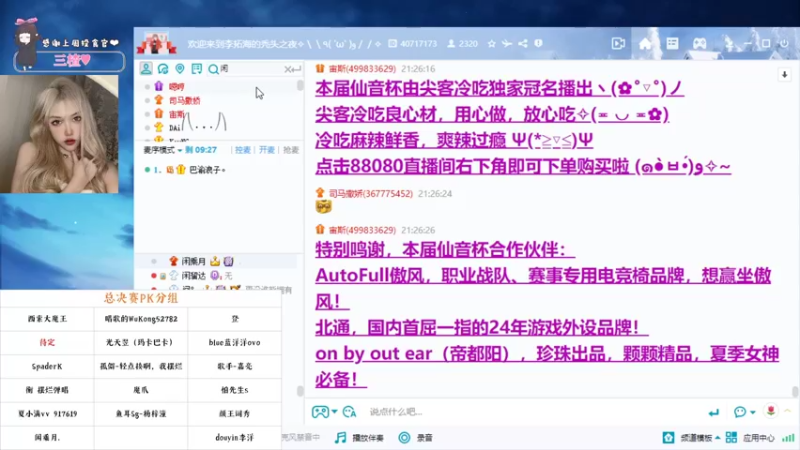Select user 司马撒娇 in member list
The image size is (800, 450).
[185, 101]
